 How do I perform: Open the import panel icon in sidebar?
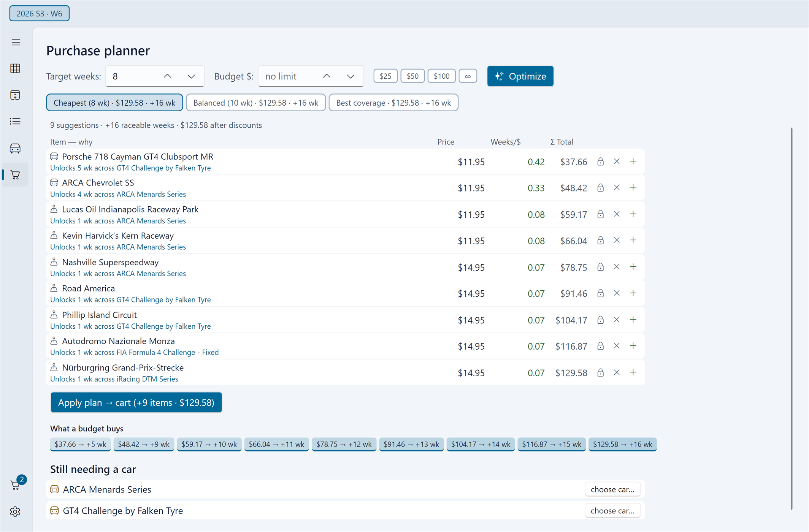[15, 95]
